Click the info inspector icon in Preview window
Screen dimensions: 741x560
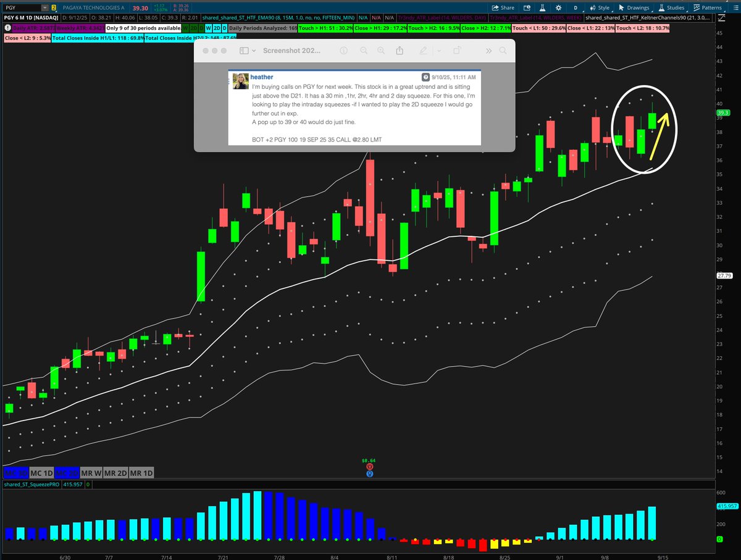[343, 51]
